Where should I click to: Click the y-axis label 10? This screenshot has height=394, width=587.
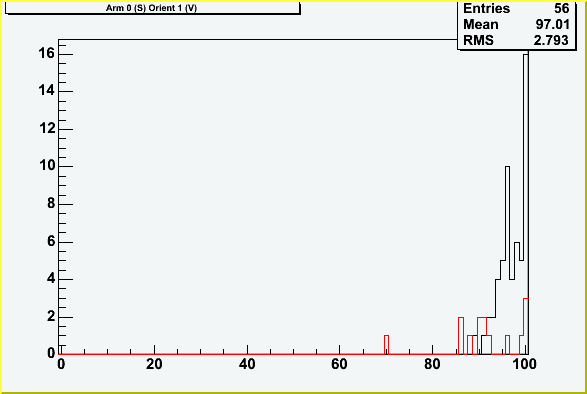coord(46,165)
